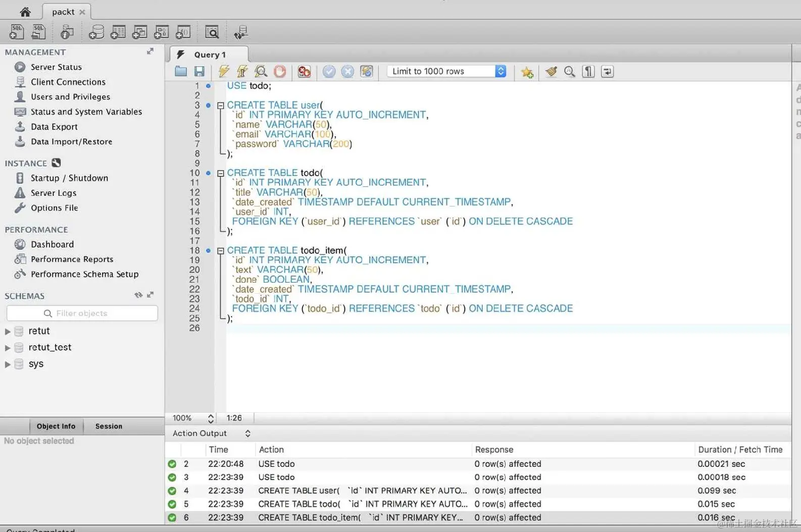Viewport: 801px width, 532px height.
Task: Open Performance Reports
Action: click(x=72, y=259)
